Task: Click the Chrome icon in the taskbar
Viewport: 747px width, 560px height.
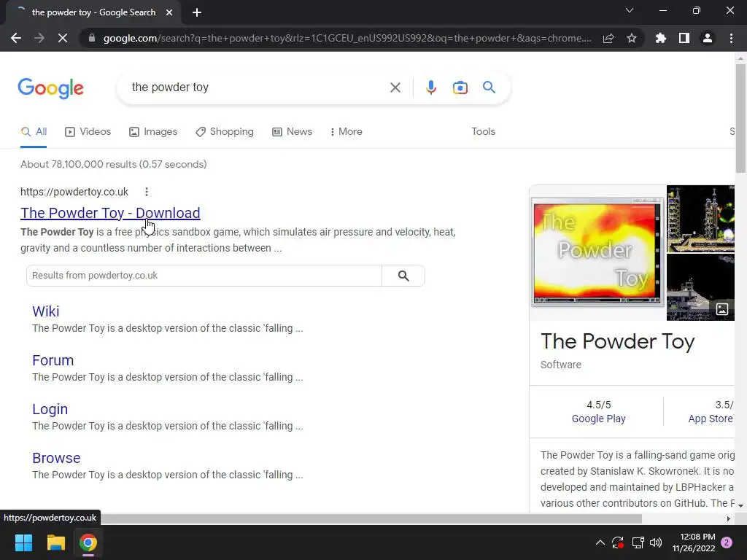Action: tap(88, 542)
